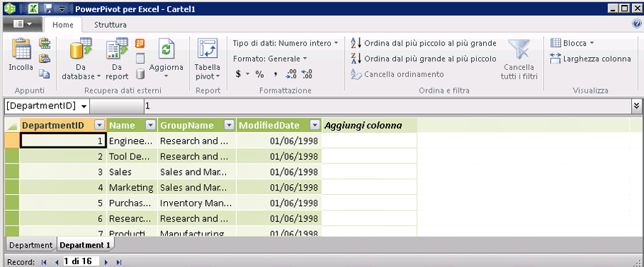Apply the comma thousands separator format
This screenshot has height=267, width=644.
pos(276,74)
